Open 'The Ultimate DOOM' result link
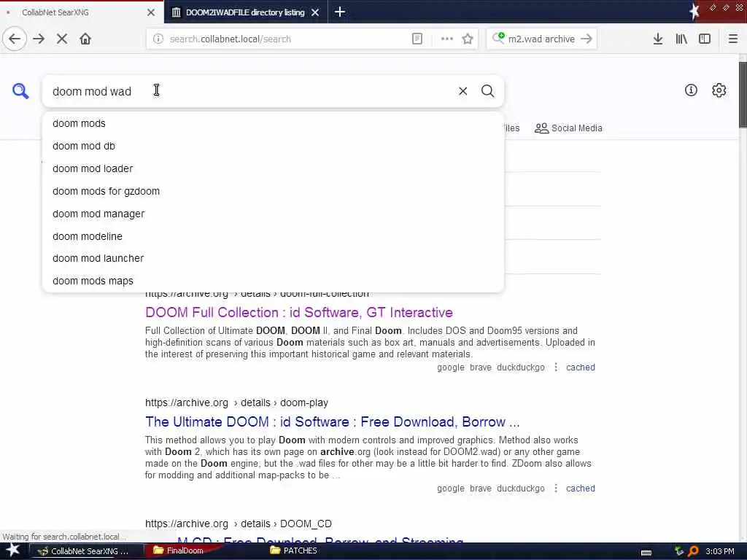 pos(332,422)
